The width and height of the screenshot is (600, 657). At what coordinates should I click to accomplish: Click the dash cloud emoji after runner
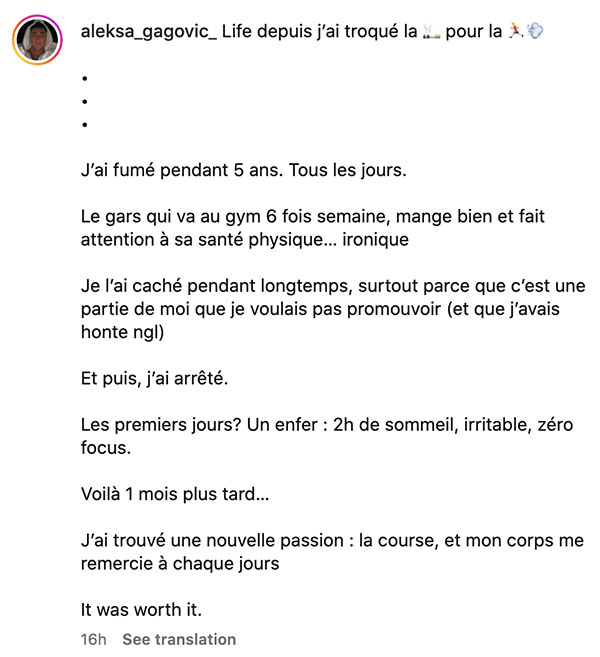[535, 31]
